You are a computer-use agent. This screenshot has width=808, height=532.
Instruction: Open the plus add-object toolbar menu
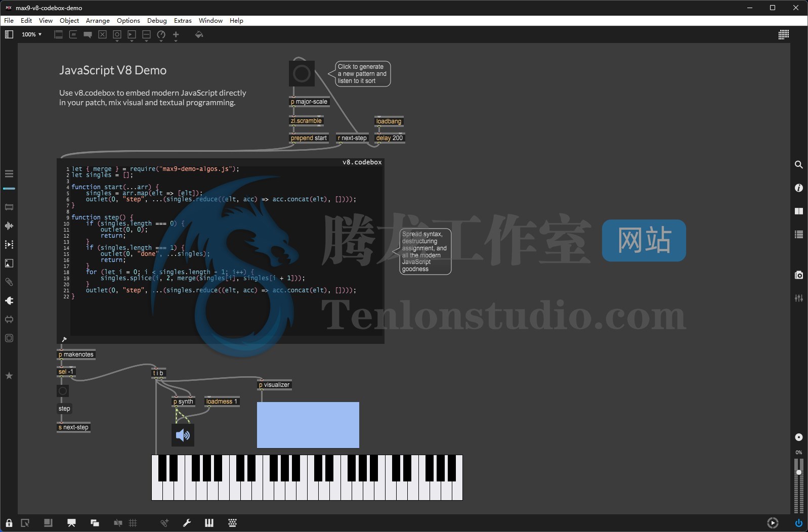(176, 35)
